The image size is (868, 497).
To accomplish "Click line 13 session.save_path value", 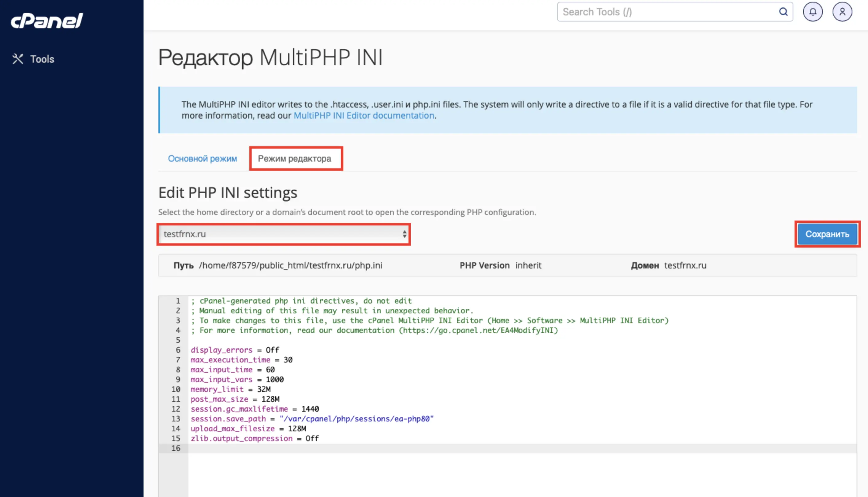I will [357, 419].
